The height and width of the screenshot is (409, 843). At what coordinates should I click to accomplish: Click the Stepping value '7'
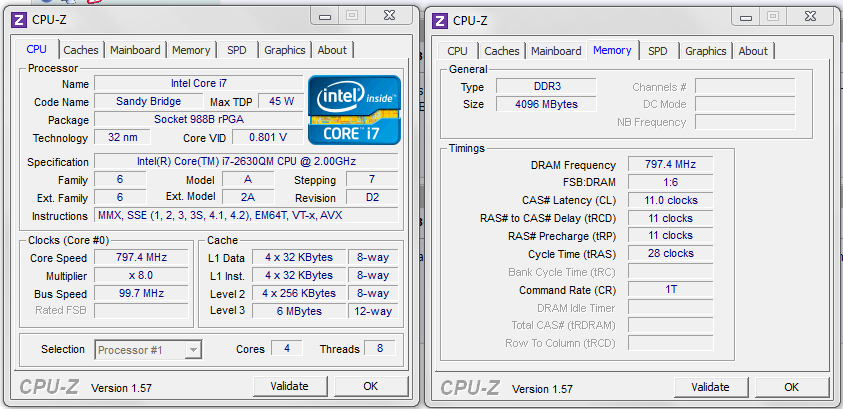coord(372,180)
